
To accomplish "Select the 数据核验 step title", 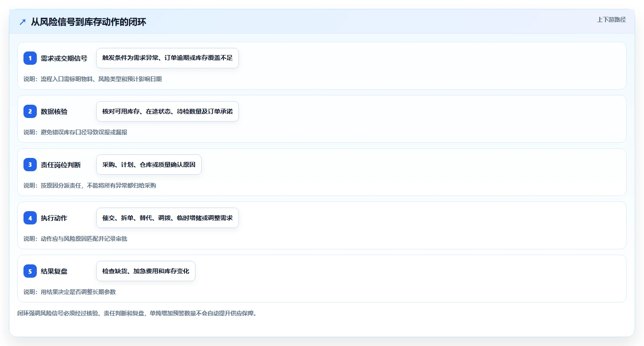I will 54,111.
